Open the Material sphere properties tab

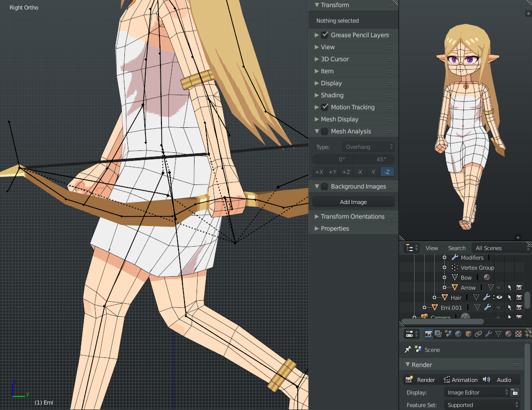click(508, 334)
